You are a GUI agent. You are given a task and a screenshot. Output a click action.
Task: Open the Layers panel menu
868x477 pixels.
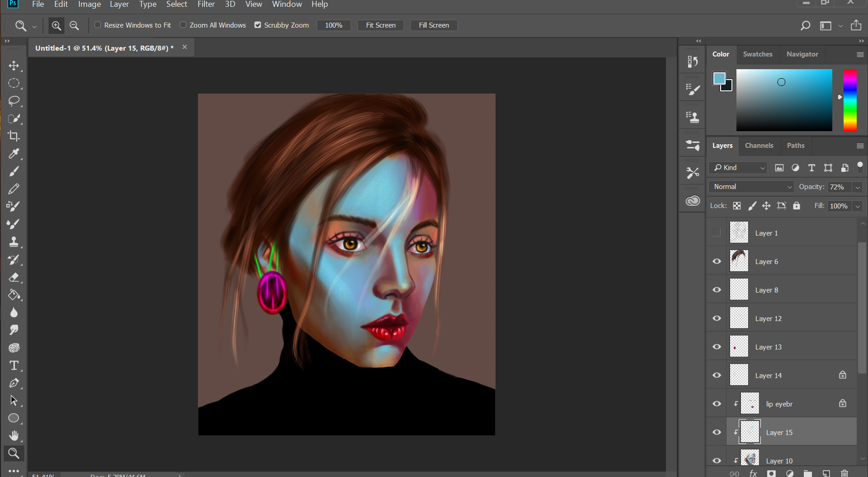(860, 146)
